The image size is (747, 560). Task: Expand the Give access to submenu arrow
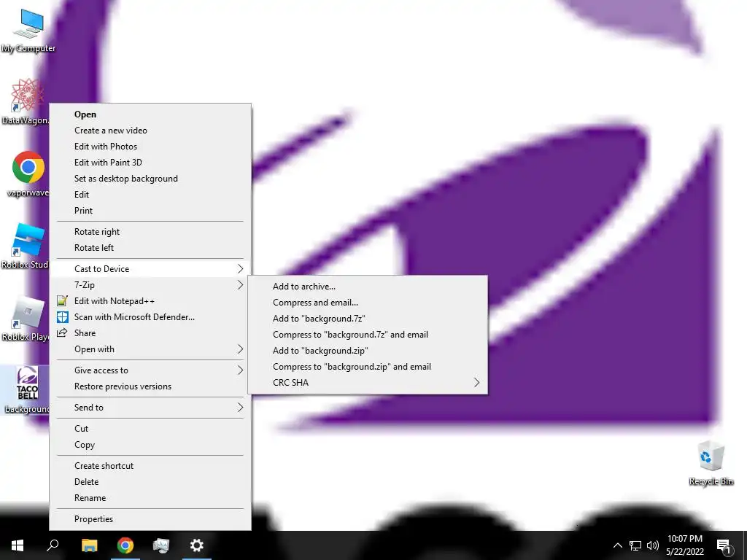click(x=240, y=370)
